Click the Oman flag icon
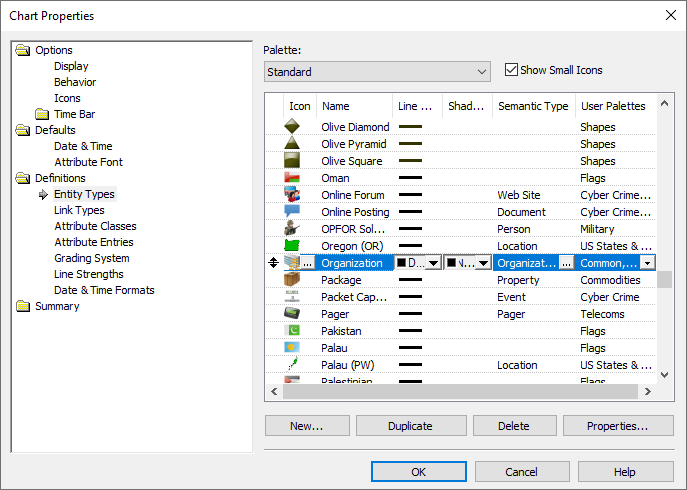687x490 pixels. coord(292,178)
